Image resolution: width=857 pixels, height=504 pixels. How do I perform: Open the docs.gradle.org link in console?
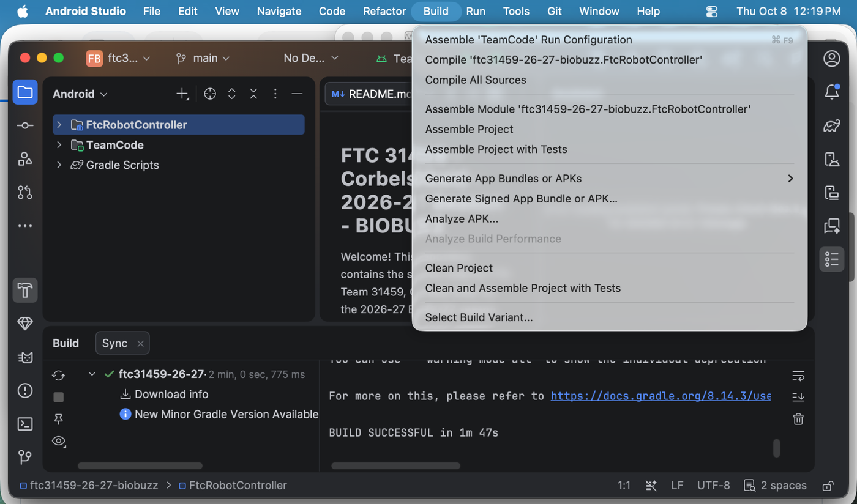[661, 396]
